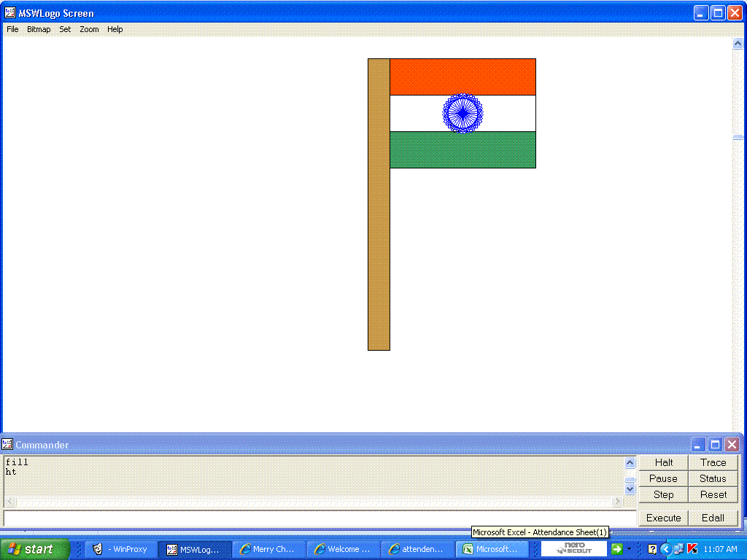Image resolution: width=747 pixels, height=560 pixels.
Task: Click the command history scroll up arrow
Action: [x=630, y=463]
